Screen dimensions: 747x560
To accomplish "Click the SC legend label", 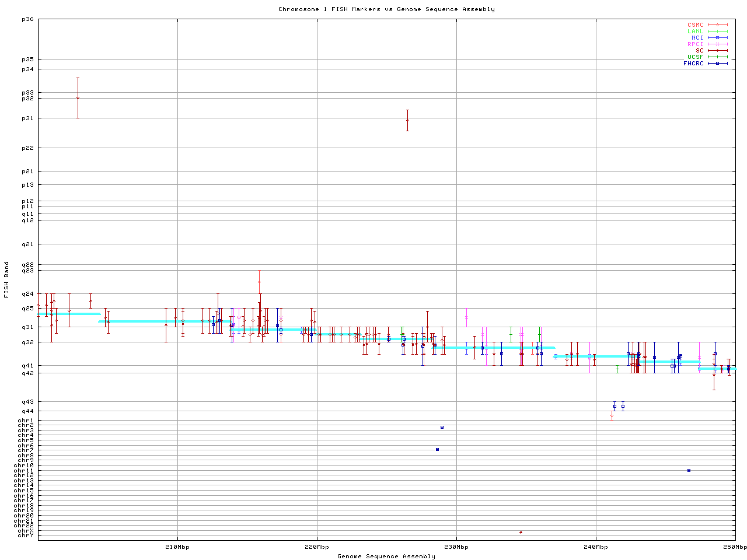I will 699,51.
